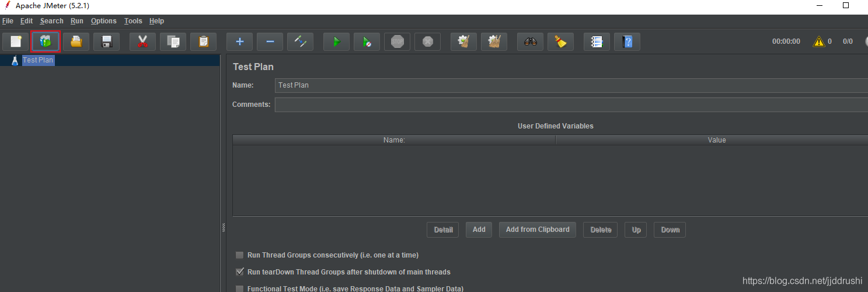Open search with binoculars icon
Image resolution: width=868 pixels, height=292 pixels.
(x=530, y=41)
